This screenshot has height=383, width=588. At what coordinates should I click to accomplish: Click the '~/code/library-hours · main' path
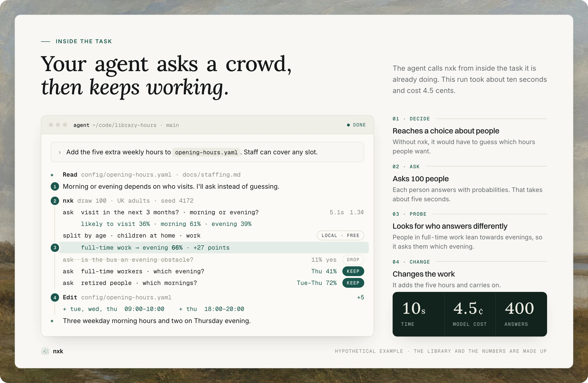136,125
